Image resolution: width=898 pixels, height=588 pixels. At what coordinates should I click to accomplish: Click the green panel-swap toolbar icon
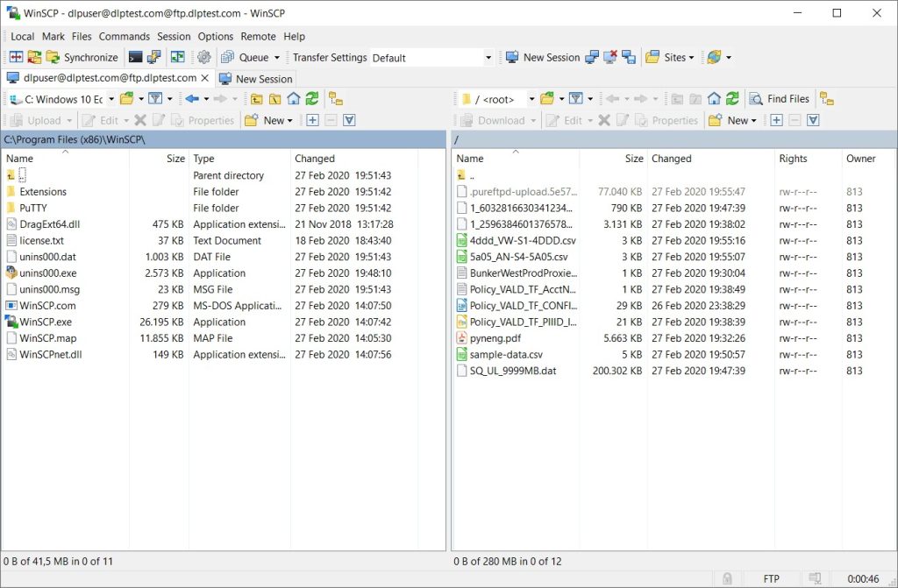(178, 57)
